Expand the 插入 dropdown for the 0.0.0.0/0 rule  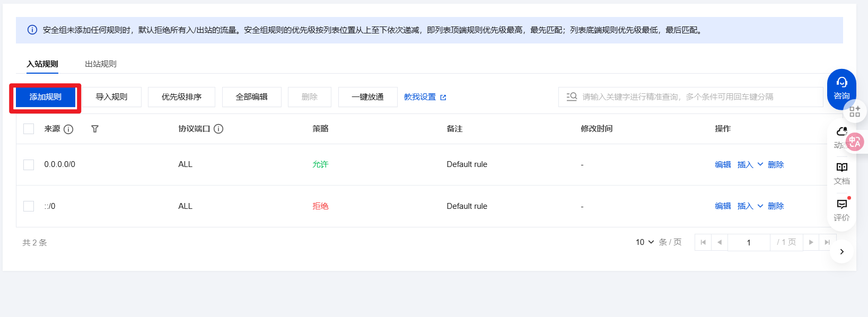coord(760,164)
